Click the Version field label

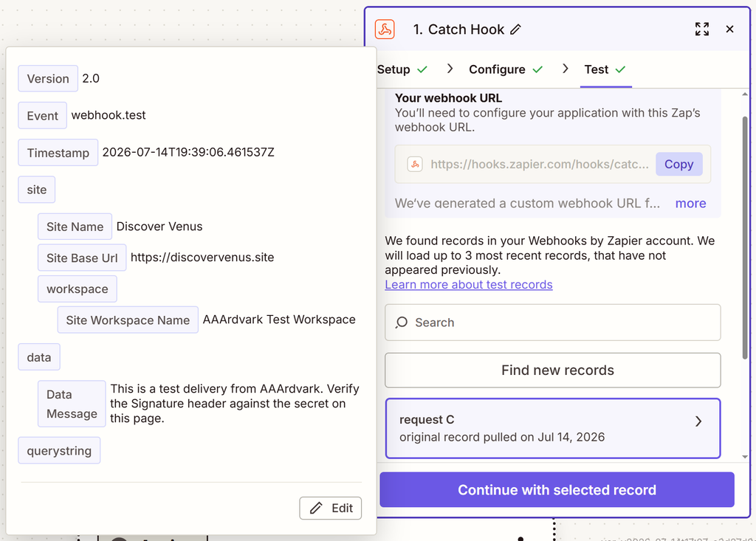pyautogui.click(x=48, y=78)
